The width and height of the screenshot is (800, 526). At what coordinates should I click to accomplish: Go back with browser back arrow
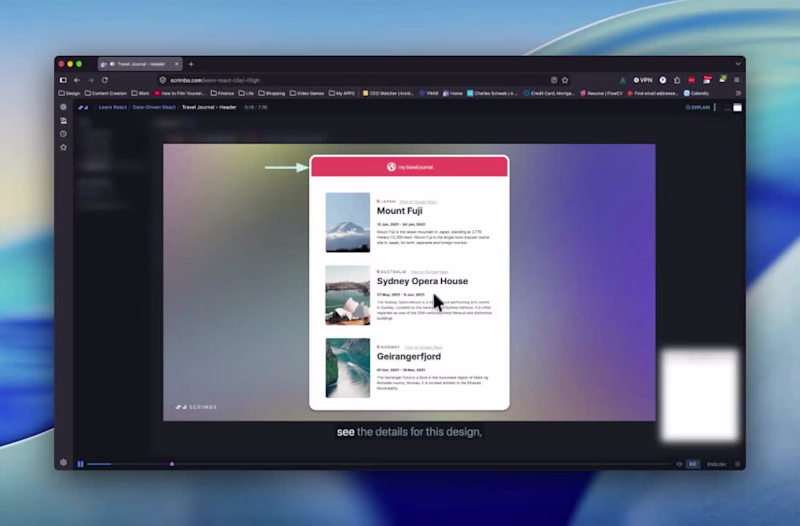tap(77, 80)
